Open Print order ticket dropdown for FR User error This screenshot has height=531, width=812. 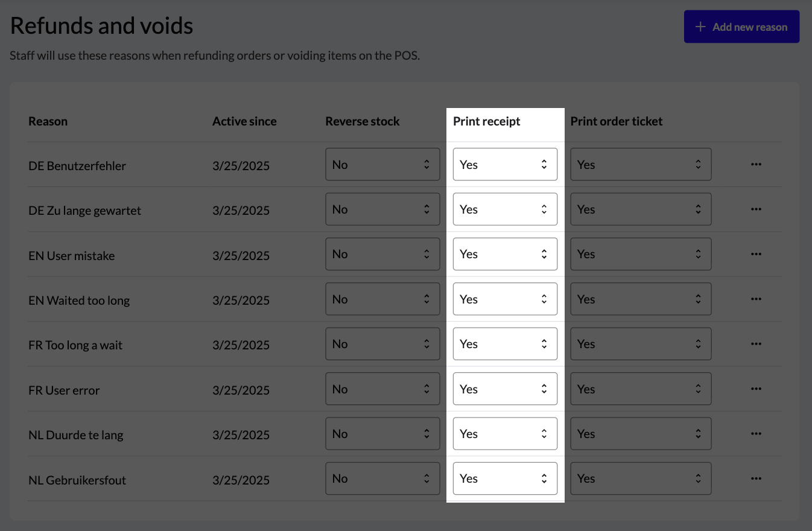(x=641, y=389)
